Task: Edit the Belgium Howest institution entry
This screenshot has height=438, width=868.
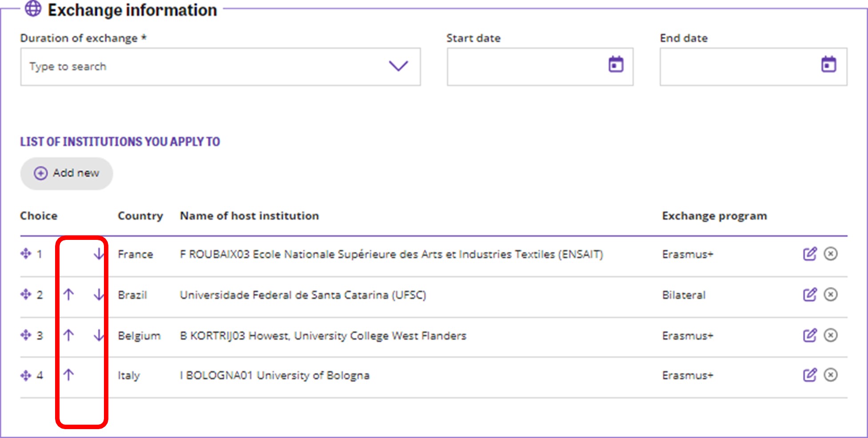Action: click(x=809, y=335)
